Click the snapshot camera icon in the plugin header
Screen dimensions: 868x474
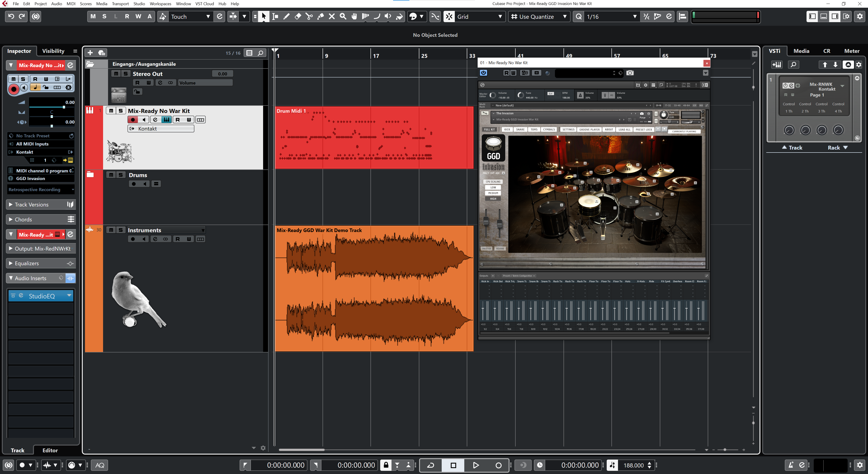pyautogui.click(x=630, y=73)
